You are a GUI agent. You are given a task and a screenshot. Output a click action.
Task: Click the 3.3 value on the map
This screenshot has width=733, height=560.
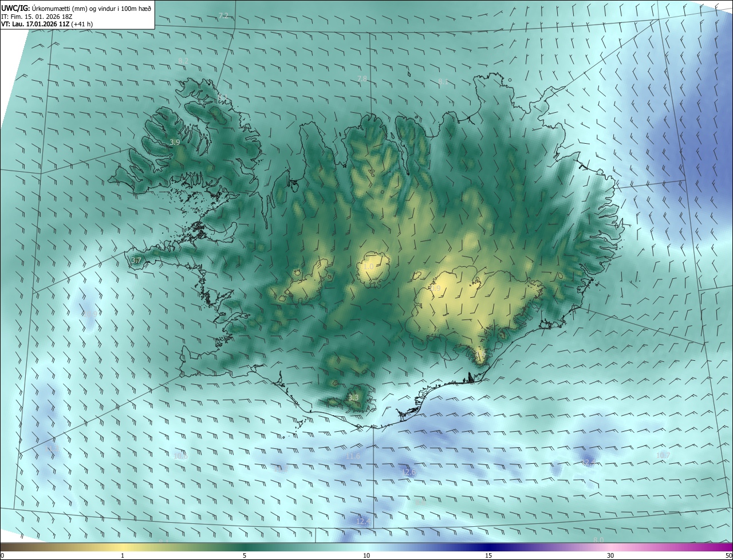353,397
